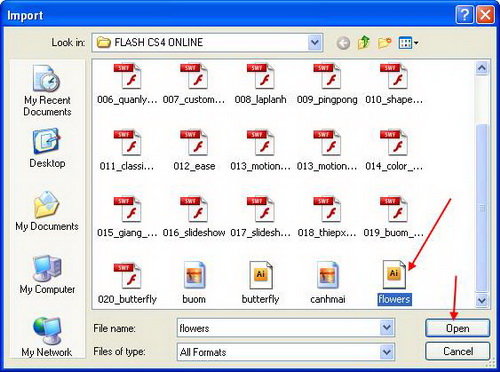Click the Help question mark button

[x=465, y=15]
